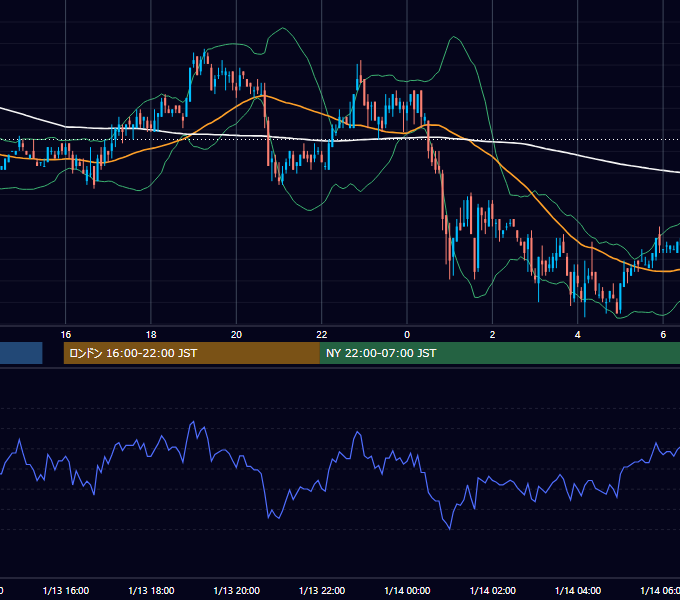The height and width of the screenshot is (600, 680).
Task: Click hour label 0 on price chart axis
Action: point(407,335)
